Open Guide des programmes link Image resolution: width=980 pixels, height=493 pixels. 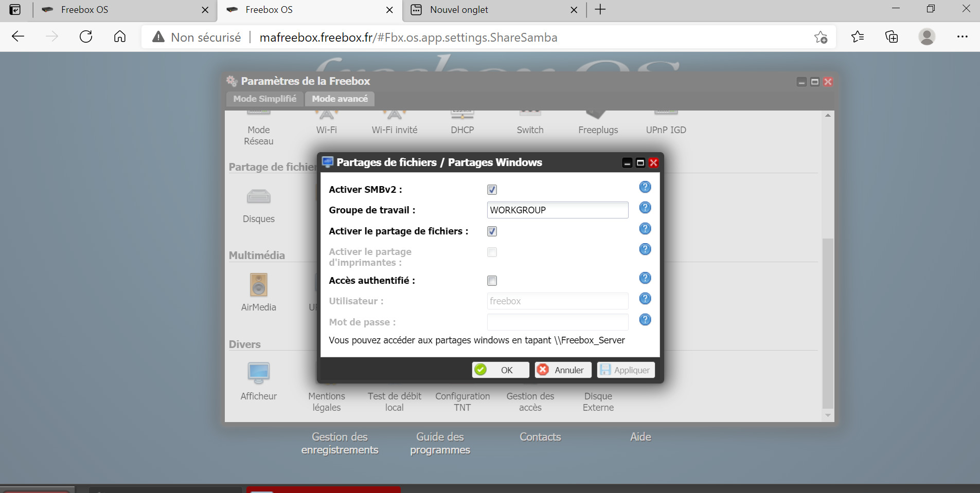[440, 443]
